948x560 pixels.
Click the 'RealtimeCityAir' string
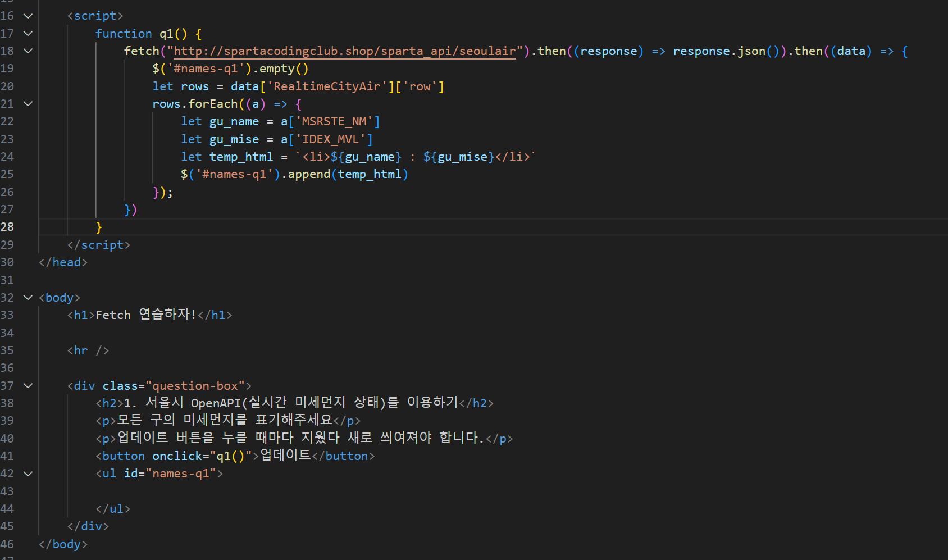[x=327, y=86]
